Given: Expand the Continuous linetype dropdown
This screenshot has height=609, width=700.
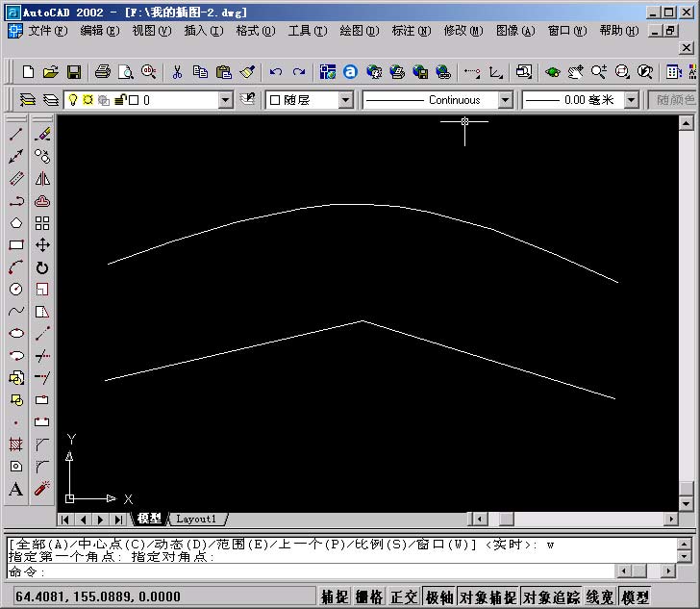Looking at the screenshot, I should [505, 100].
